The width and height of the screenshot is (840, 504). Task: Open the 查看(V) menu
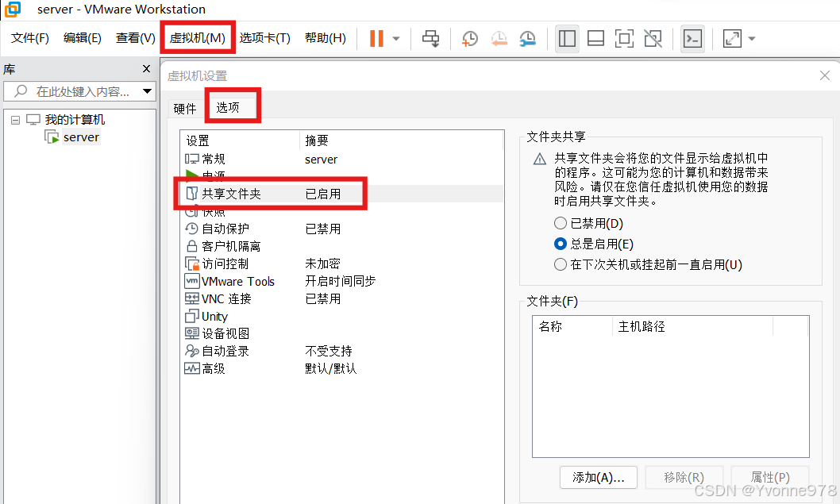tap(135, 38)
